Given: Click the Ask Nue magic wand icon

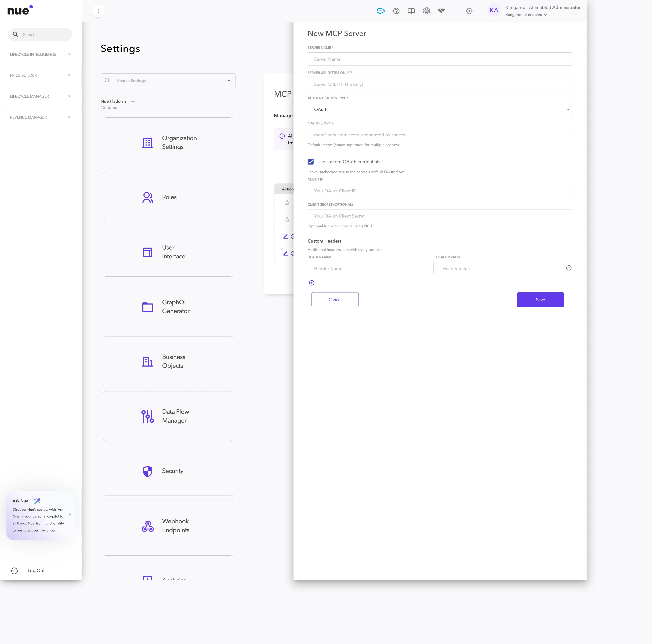Looking at the screenshot, I should (x=37, y=501).
